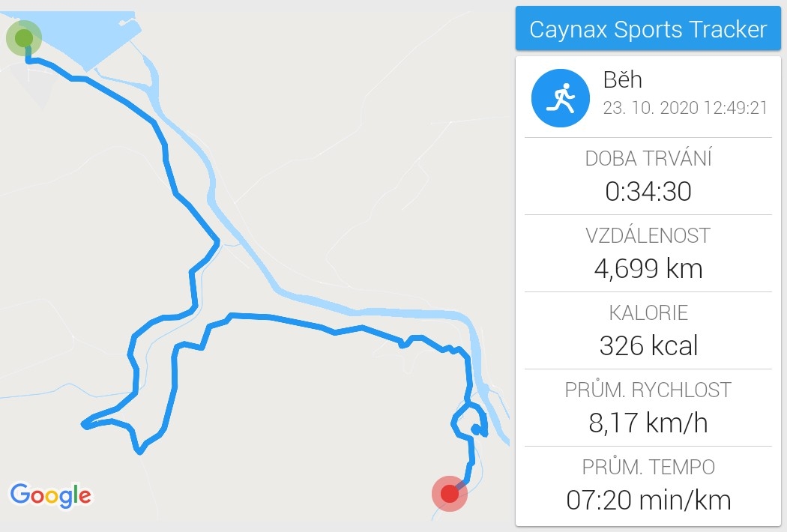The width and height of the screenshot is (787, 532).
Task: Select the calories value 326 kcal
Action: pos(648,346)
